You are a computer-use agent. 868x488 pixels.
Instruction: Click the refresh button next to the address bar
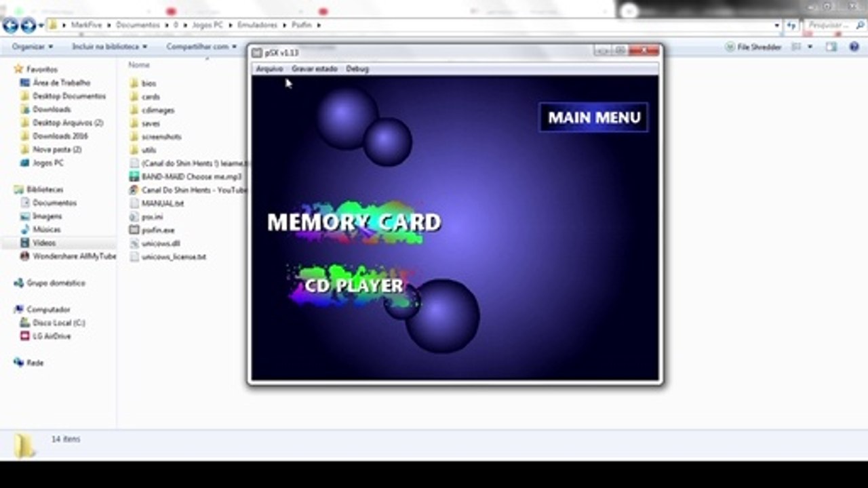(791, 25)
